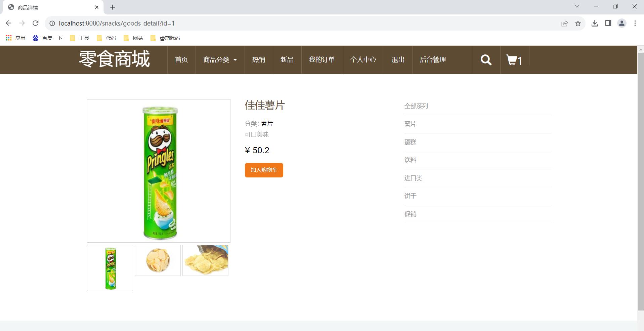Click the ¥ 50.2 price text

[x=257, y=150]
